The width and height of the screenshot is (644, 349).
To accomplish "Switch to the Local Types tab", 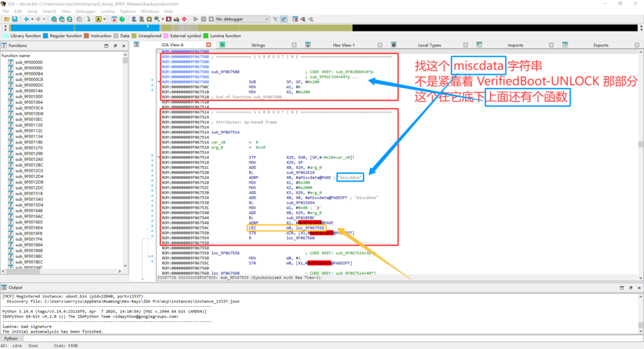I will 429,45.
